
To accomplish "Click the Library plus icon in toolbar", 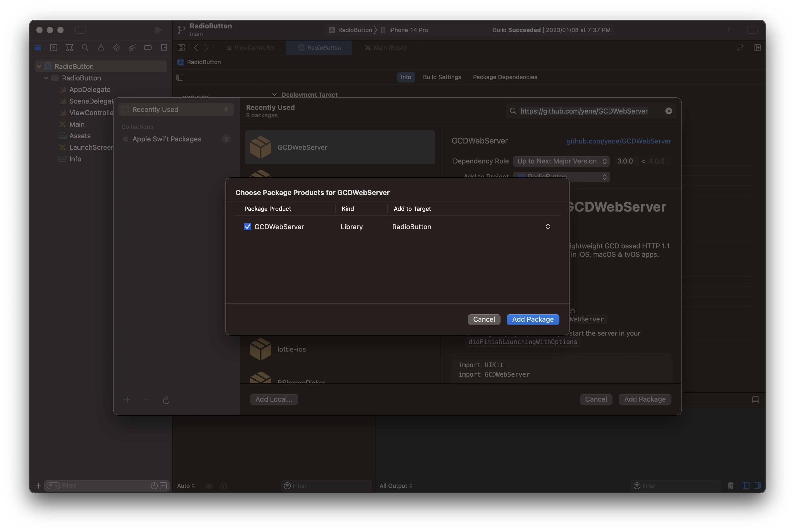I will [x=728, y=30].
